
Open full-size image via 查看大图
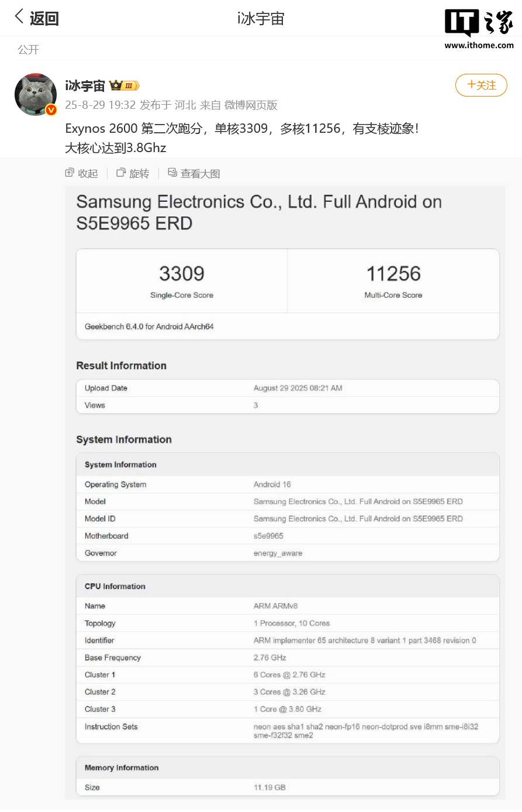click(x=194, y=173)
